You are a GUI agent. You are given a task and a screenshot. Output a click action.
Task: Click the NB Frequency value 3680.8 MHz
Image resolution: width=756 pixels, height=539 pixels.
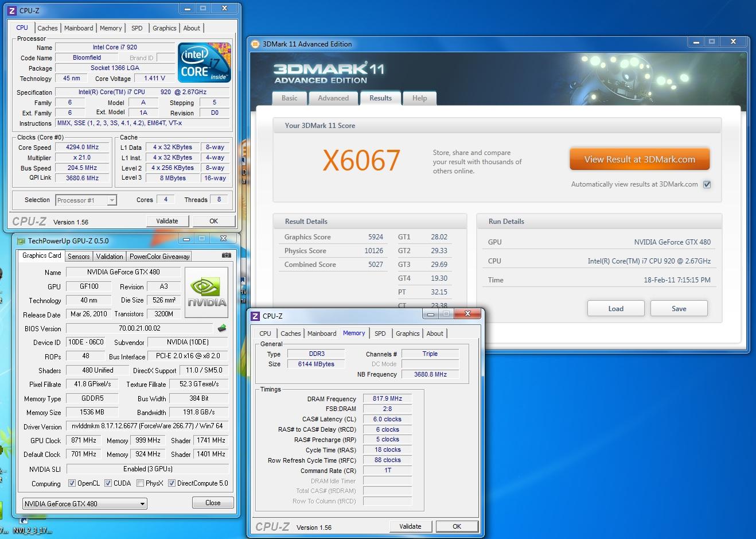click(x=430, y=374)
